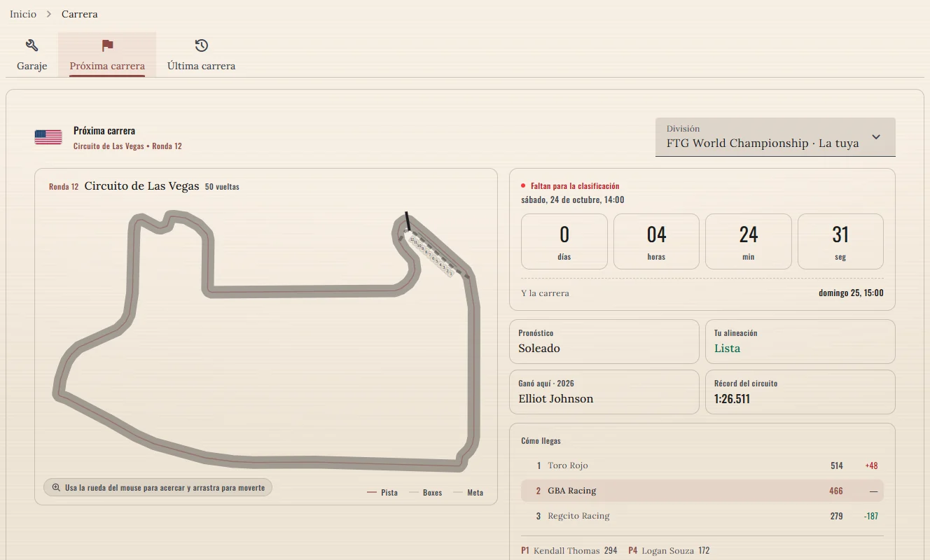Click the race time domingo 25, 15:00
Screen dimensions: 930x560
(x=851, y=293)
